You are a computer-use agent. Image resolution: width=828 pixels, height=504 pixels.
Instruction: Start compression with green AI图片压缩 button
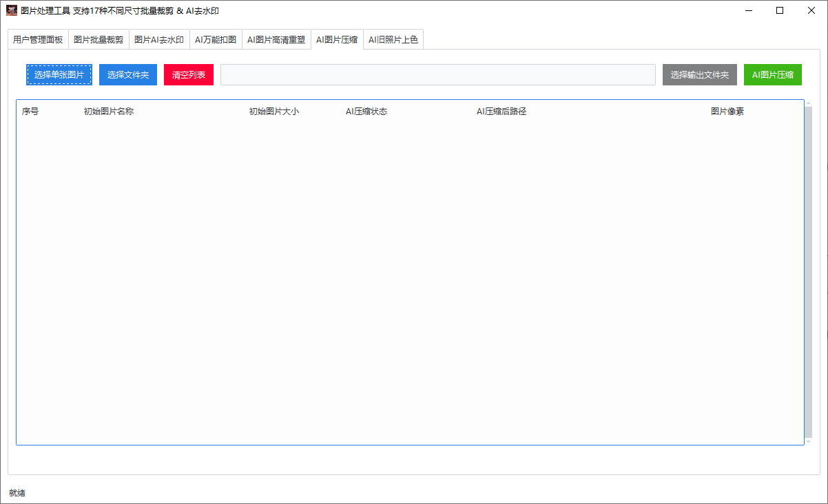(x=773, y=74)
